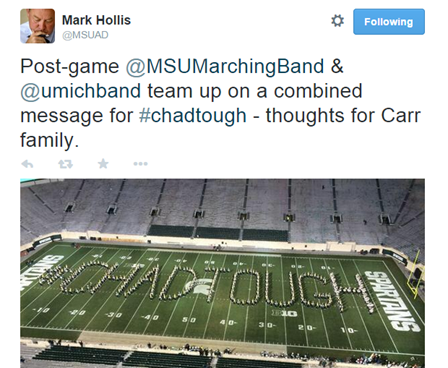Retweet Mark Hollis's post
The image size is (448, 368).
point(65,164)
